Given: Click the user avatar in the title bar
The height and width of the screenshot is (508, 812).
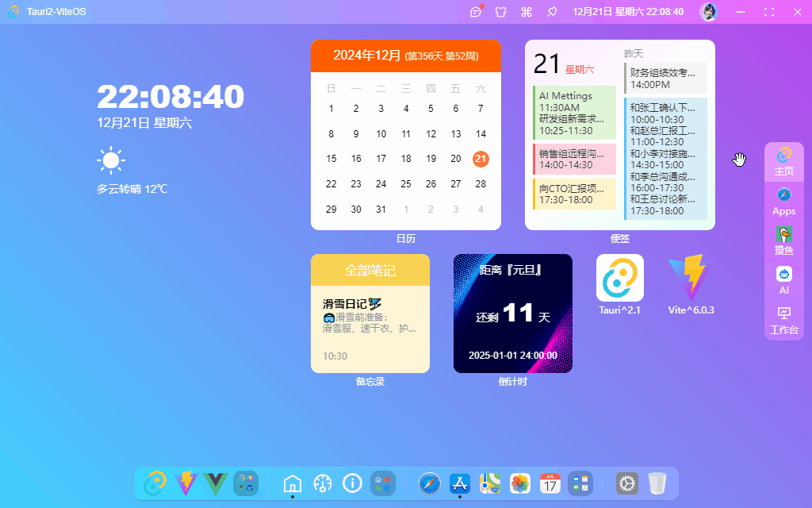Looking at the screenshot, I should point(708,12).
